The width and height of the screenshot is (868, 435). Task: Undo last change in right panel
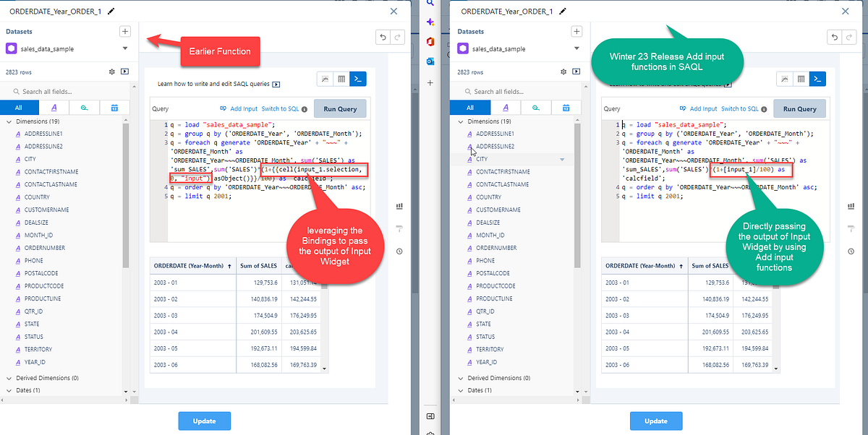(x=834, y=38)
